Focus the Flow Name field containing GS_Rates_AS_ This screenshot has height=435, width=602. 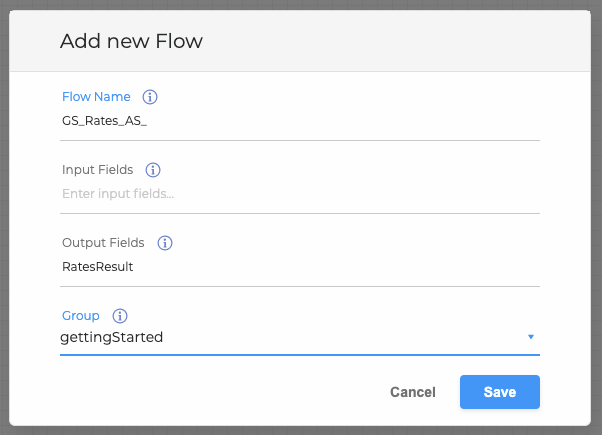pyautogui.click(x=300, y=121)
